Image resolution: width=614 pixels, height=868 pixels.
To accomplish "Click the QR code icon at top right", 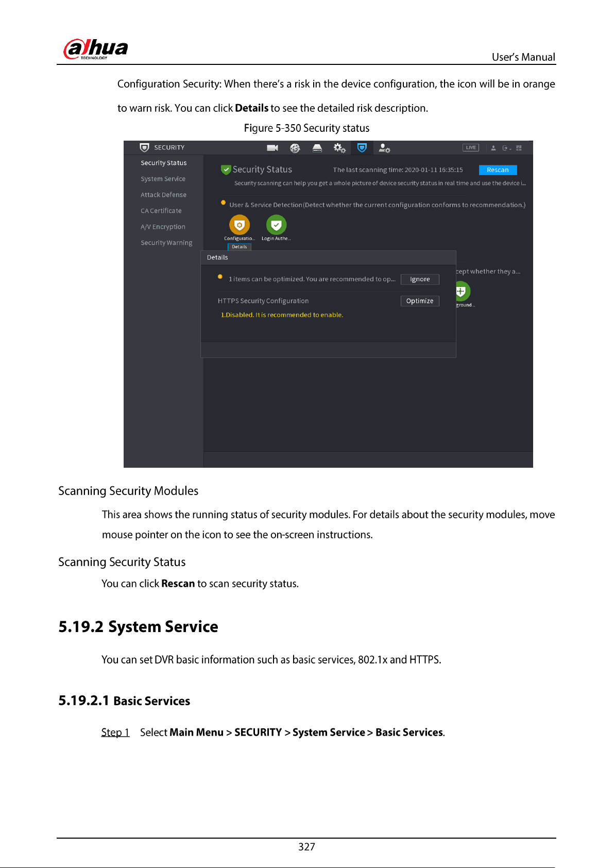I will click(x=519, y=148).
